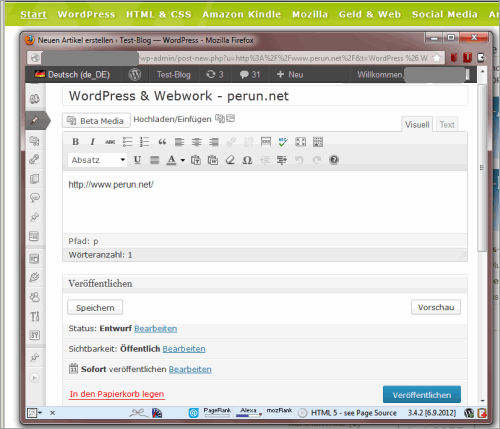Viewport: 500px width, 429px height.
Task: Open editor help question mark
Action: [334, 160]
